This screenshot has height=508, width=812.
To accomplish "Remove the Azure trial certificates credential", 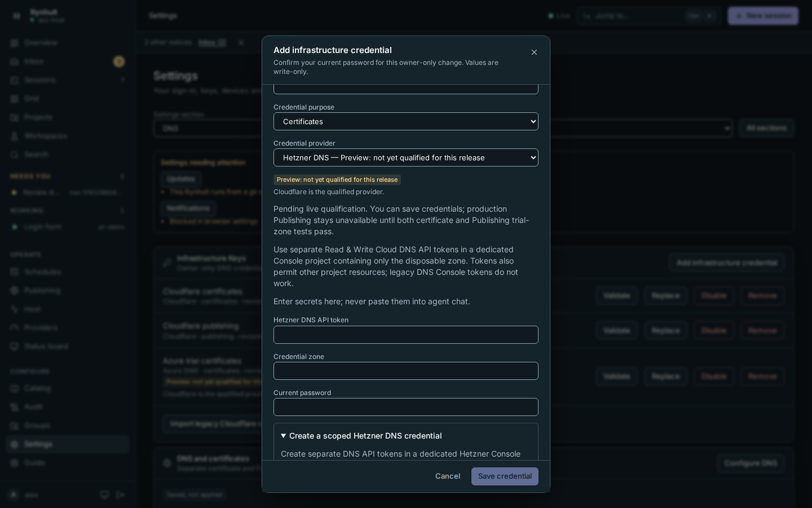I will [x=762, y=376].
